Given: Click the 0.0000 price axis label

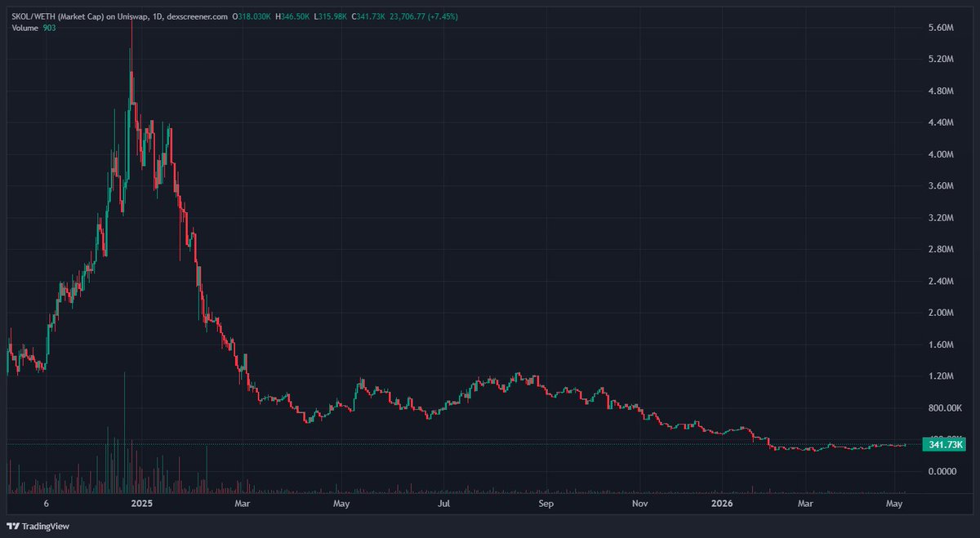Looking at the screenshot, I should pyautogui.click(x=944, y=472).
